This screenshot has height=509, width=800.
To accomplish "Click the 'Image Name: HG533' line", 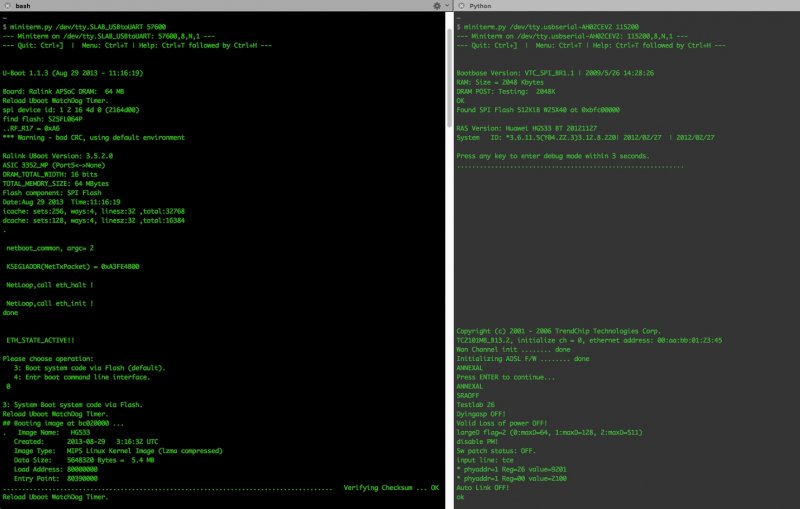I will coord(54,432).
